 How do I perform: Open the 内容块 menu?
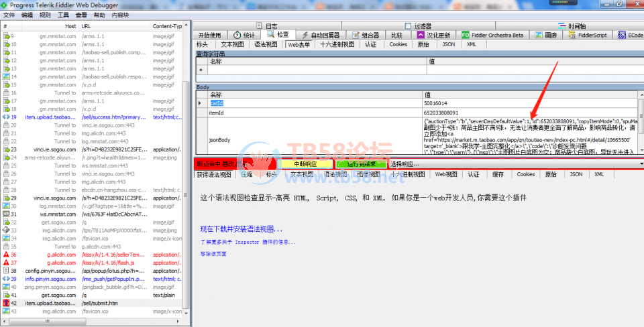(x=120, y=15)
